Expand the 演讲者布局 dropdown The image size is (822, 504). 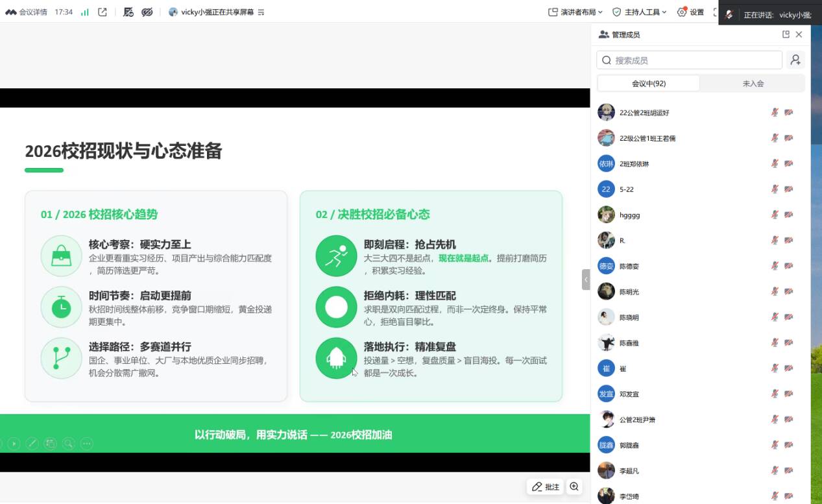point(575,12)
